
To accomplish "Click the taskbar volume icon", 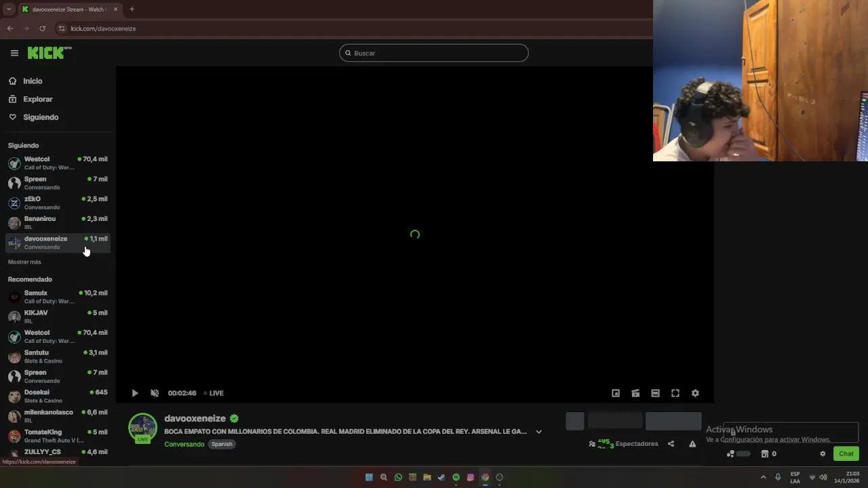I will click(x=823, y=477).
